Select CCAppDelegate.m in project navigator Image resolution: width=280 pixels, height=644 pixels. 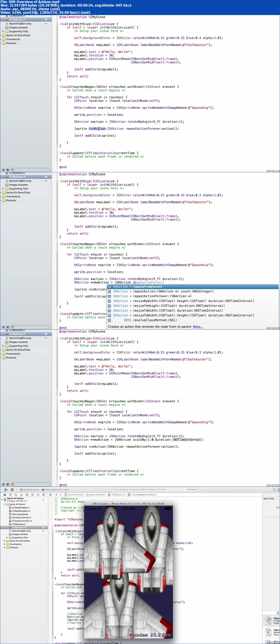(x=21, y=511)
